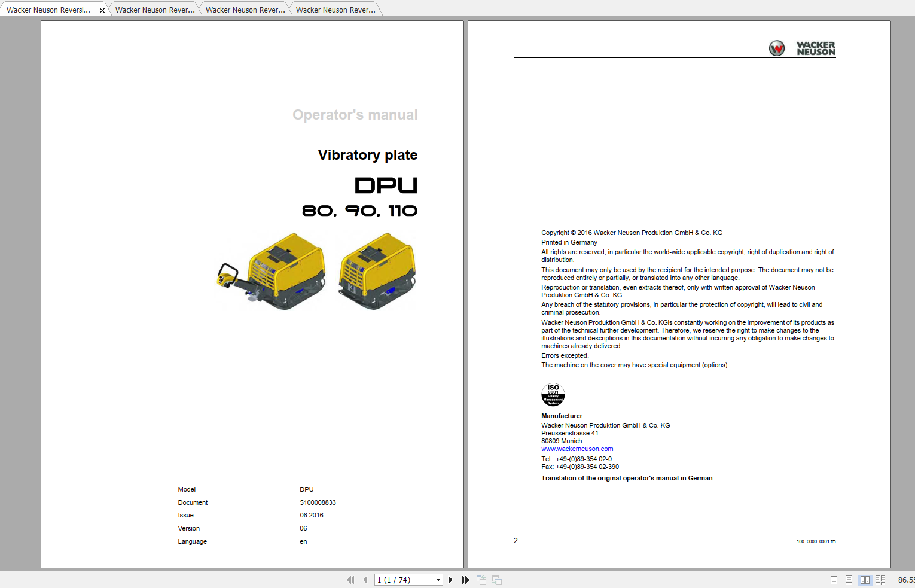The image size is (915, 588).
Task: Click the Wacker Neuson logo in the header
Action: pyautogui.click(x=802, y=48)
